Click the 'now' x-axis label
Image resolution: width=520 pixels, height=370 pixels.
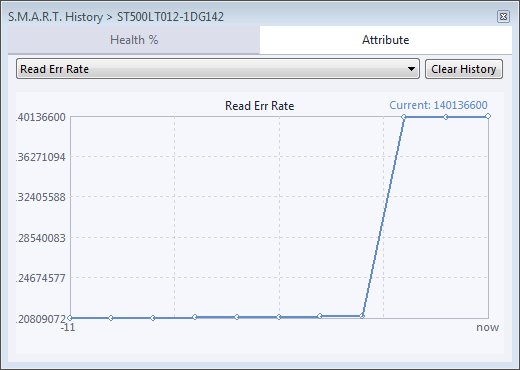[487, 327]
